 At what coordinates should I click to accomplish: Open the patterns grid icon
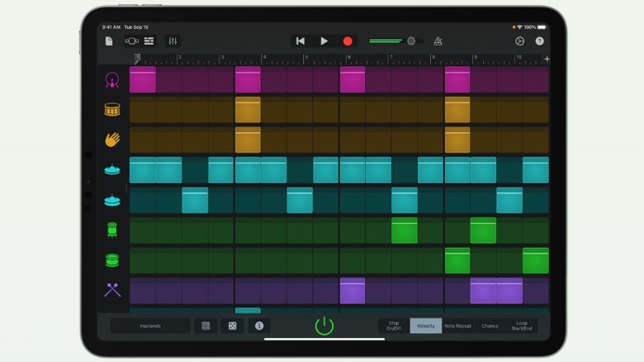(206, 326)
